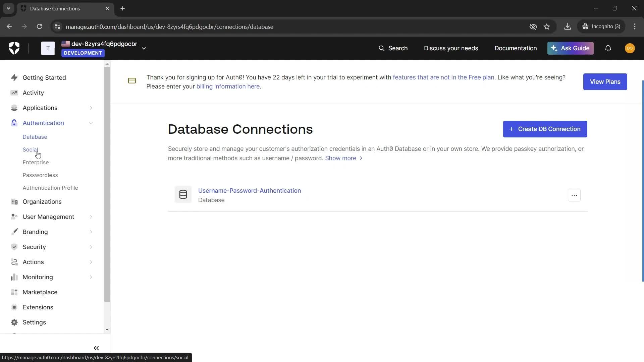
Task: Click the Applications layers icon
Action: click(x=14, y=108)
